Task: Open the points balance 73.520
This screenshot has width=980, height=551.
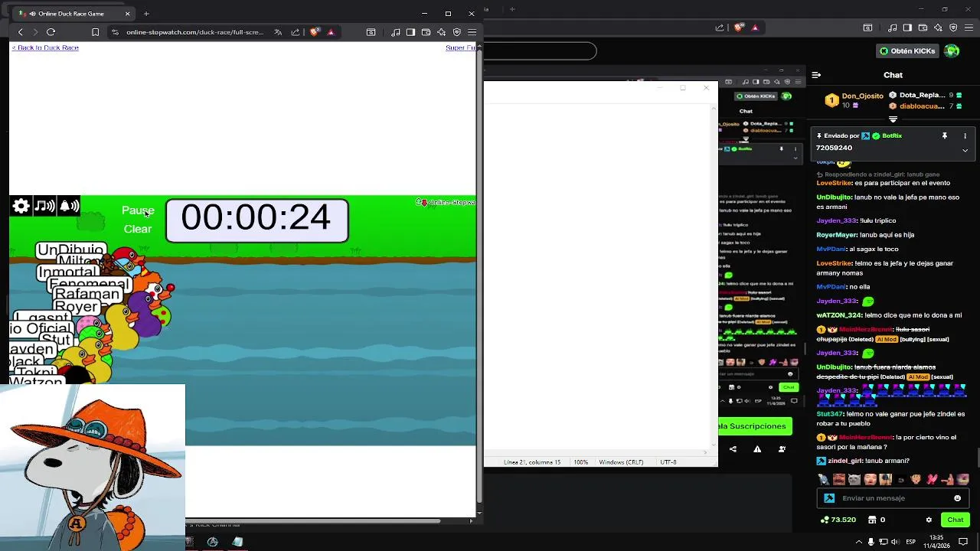Action: (838, 520)
